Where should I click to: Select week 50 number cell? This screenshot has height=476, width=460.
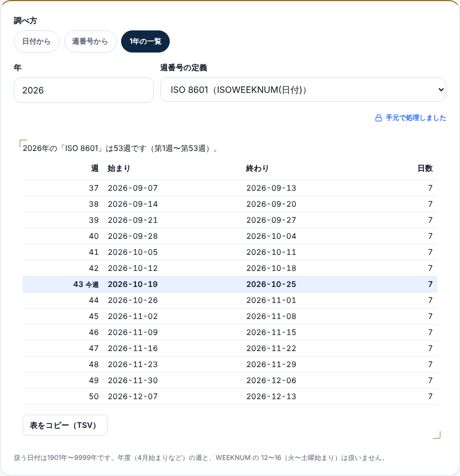[94, 396]
